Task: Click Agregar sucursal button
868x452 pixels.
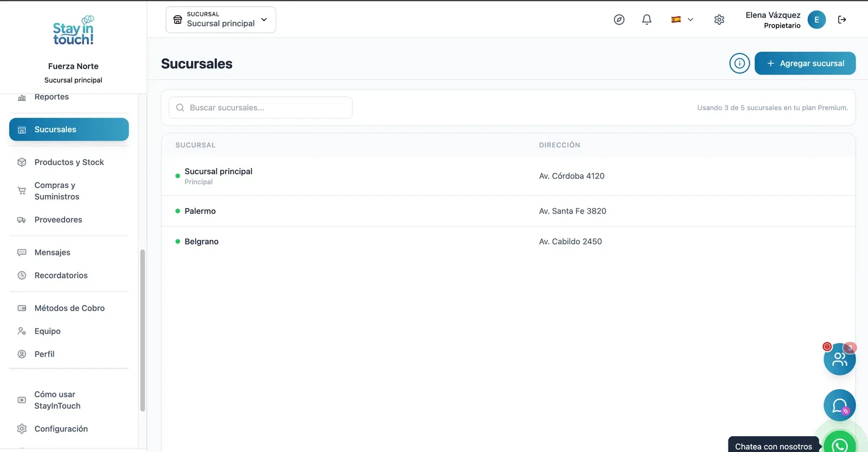Action: click(x=805, y=63)
